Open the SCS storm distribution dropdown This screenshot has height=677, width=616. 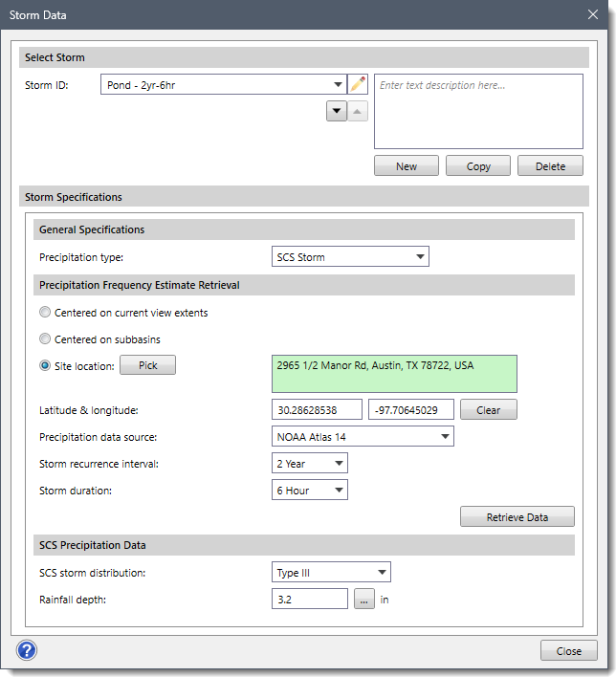point(331,572)
